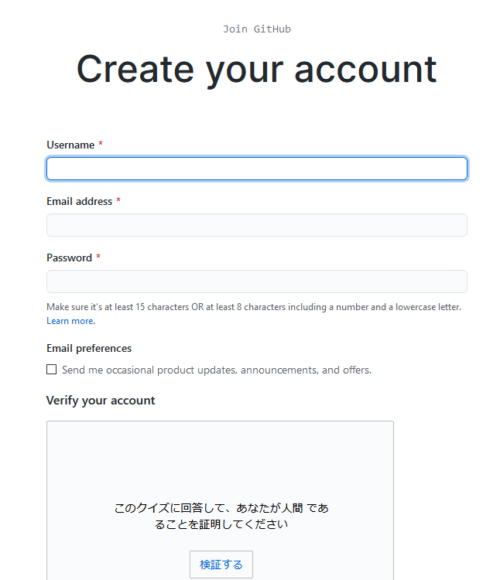Image resolution: width=500 pixels, height=580 pixels.
Task: Click the blank area of captcha box
Action: pos(220,461)
